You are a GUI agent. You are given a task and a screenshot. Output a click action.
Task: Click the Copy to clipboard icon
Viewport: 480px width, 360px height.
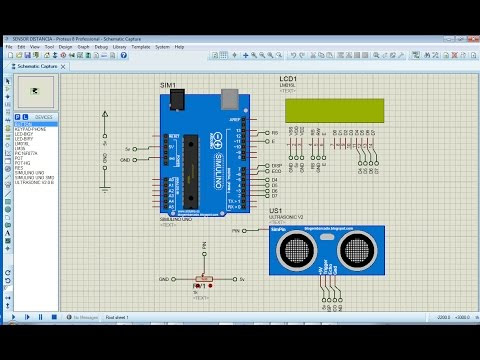tap(321, 55)
